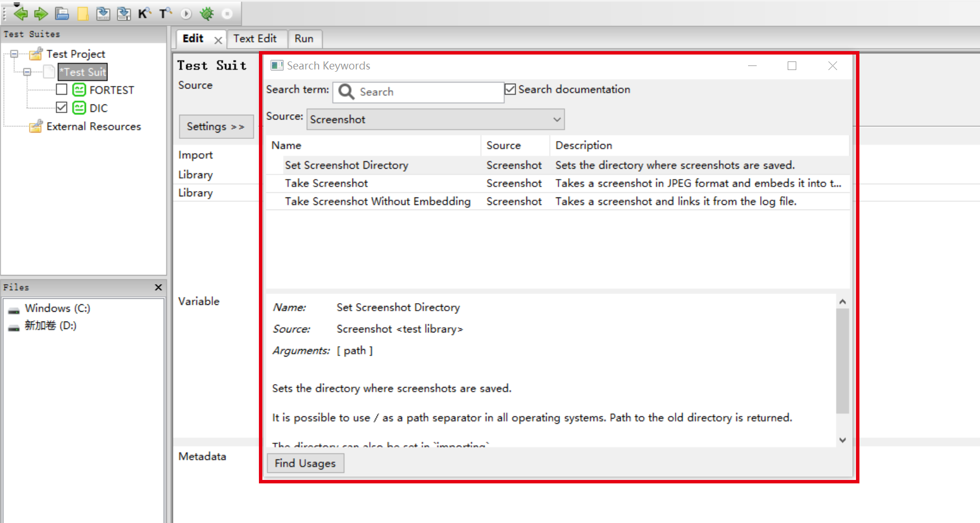The width and height of the screenshot is (980, 523).
Task: Open 新加卷 (D:) in the Files panel
Action: (x=51, y=326)
